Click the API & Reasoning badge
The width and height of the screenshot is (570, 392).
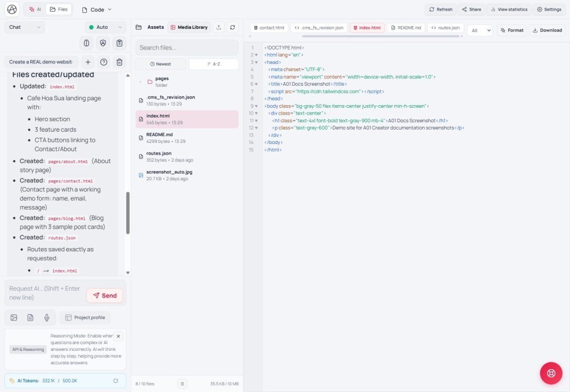click(28, 350)
